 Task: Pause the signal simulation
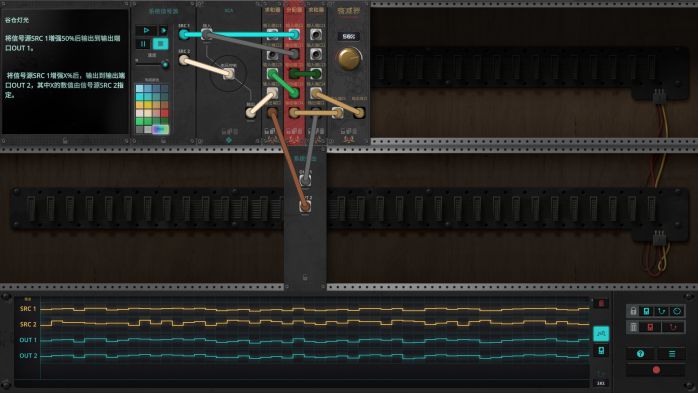click(143, 44)
